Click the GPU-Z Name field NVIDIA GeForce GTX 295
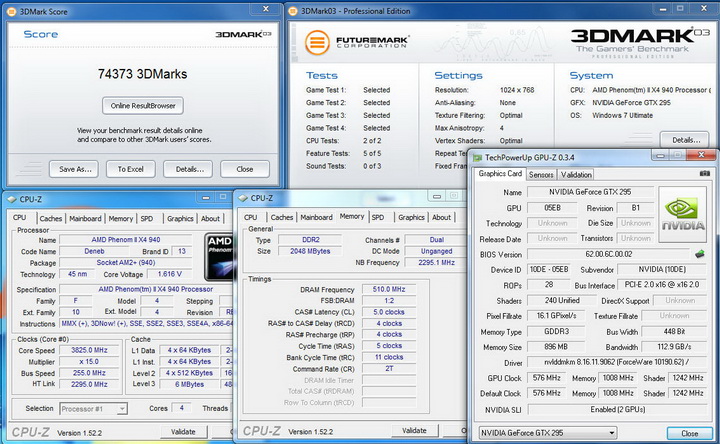The height and width of the screenshot is (444, 720). click(x=590, y=192)
